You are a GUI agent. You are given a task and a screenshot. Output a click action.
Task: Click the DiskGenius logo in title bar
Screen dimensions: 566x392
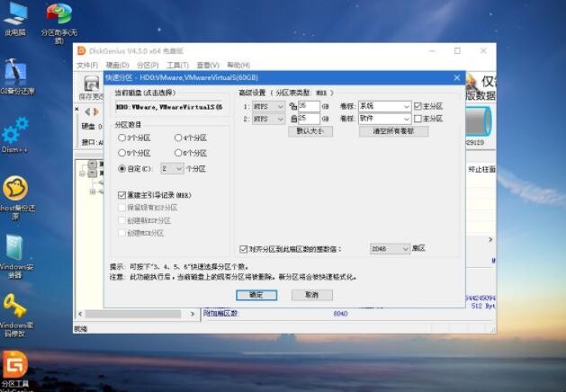point(82,51)
